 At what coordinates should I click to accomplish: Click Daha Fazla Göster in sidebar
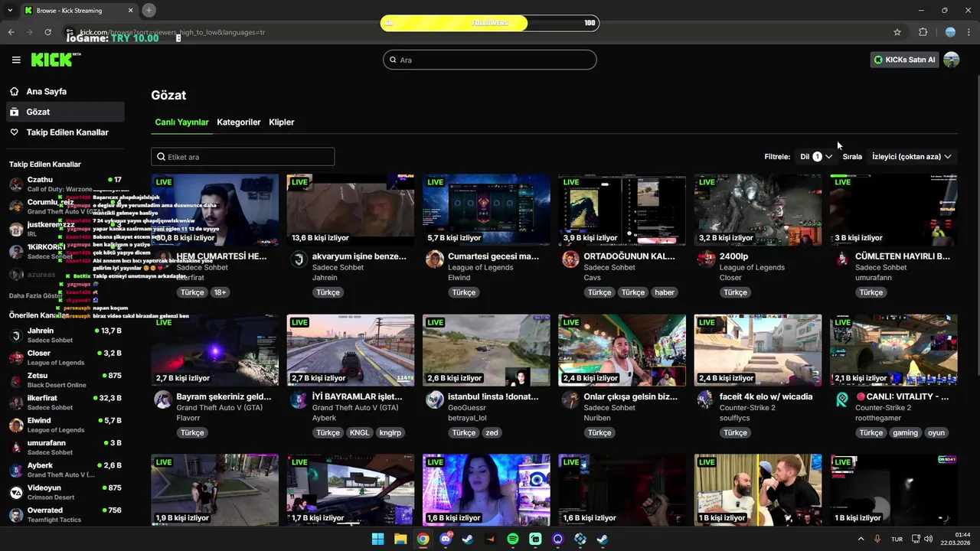(x=36, y=295)
